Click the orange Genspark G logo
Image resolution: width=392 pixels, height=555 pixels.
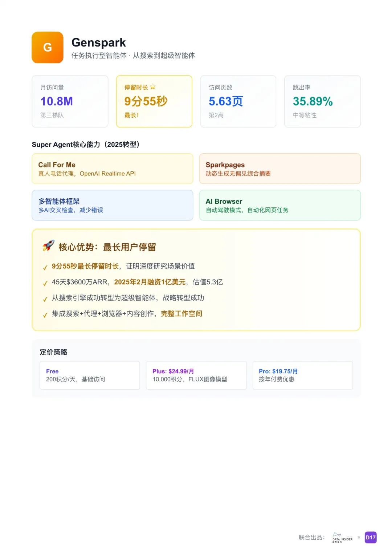(48, 48)
